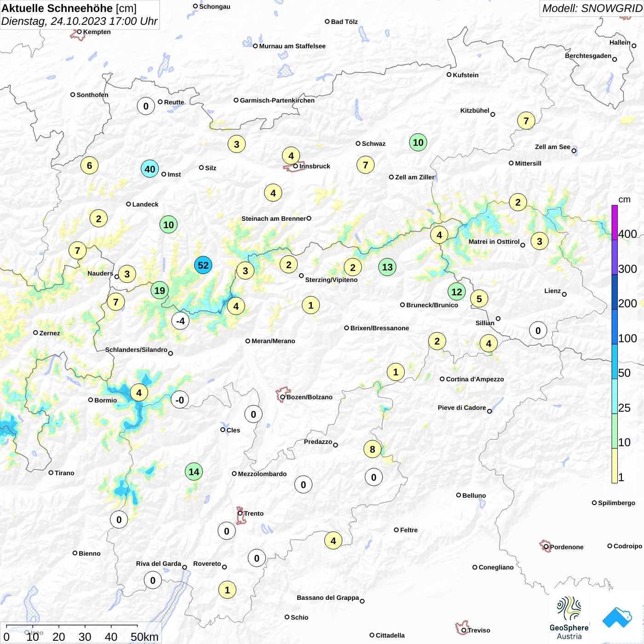
Task: Click the GeoSphere Austria logo
Action: [569, 618]
